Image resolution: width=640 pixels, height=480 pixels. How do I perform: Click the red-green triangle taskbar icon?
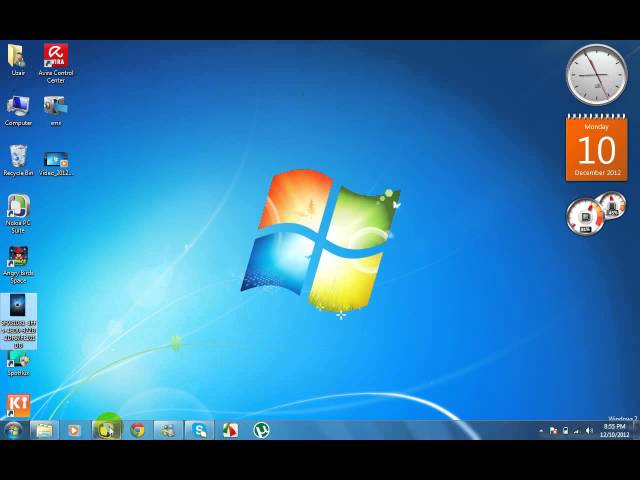pos(230,430)
